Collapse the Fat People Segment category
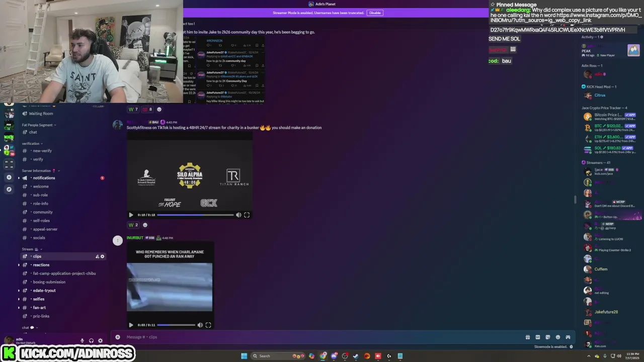This screenshot has width=644, height=362. tap(39, 125)
